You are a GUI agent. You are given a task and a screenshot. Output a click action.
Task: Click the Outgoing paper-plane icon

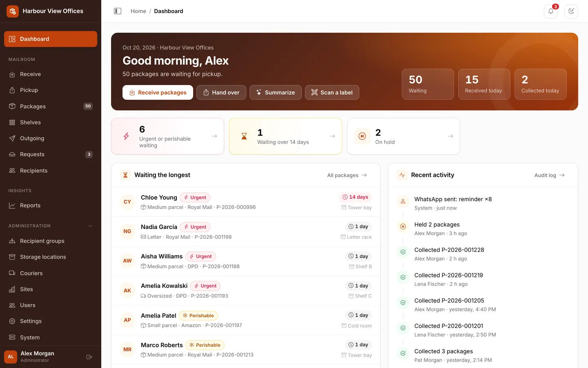pos(12,138)
